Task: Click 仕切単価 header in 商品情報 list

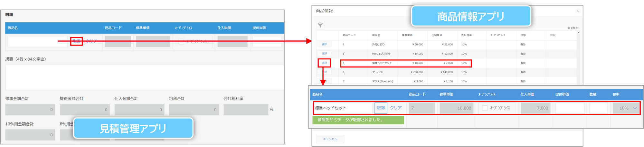Action: (x=437, y=35)
